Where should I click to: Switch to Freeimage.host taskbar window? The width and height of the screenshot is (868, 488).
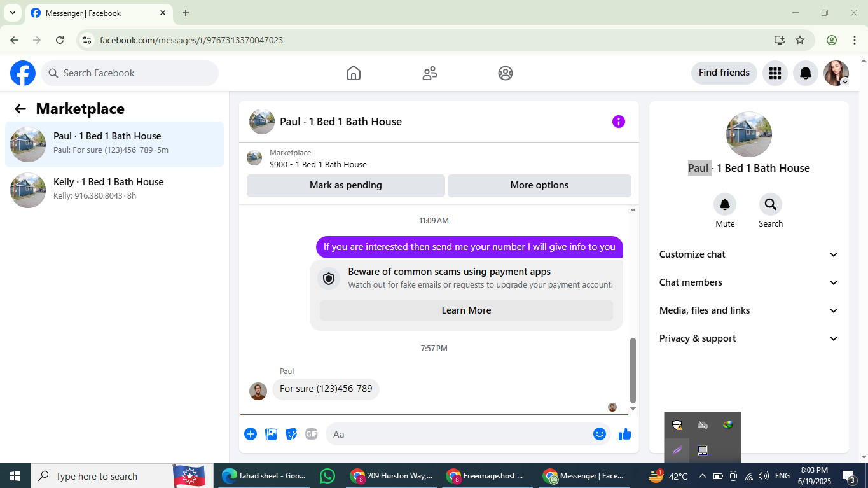pos(488,476)
